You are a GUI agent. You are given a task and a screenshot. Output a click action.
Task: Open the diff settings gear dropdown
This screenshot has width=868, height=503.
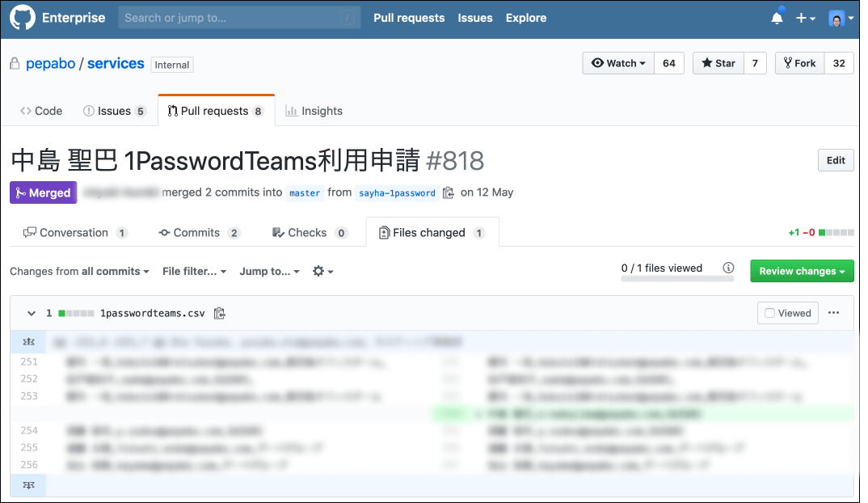point(322,272)
